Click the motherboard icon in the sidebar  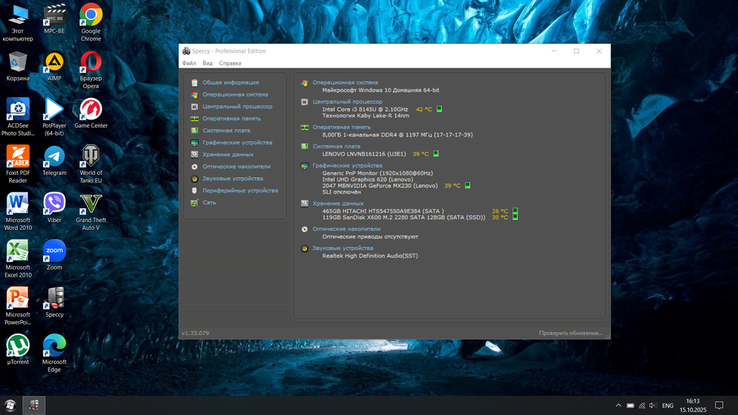pos(194,130)
